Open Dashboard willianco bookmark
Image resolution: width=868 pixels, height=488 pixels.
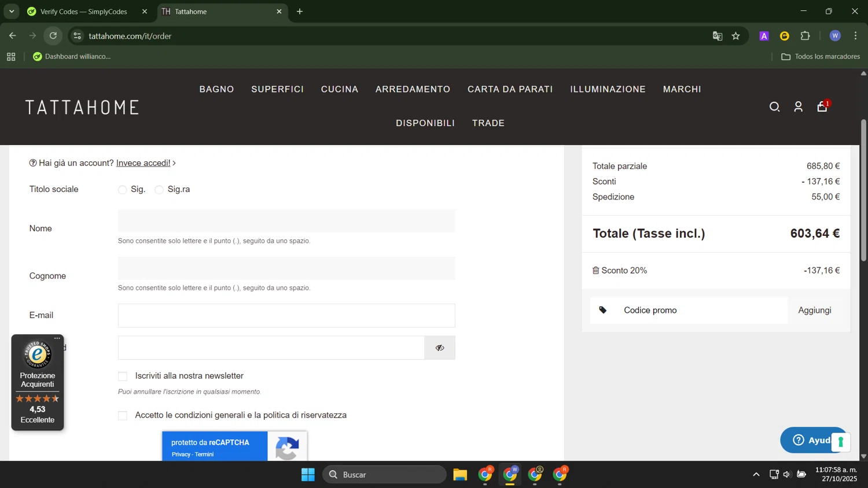click(72, 57)
